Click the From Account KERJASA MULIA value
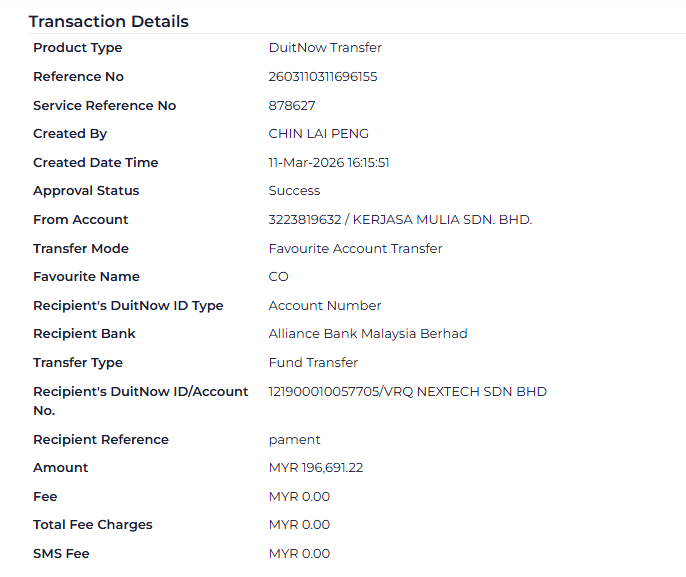686x577 pixels. 400,220
